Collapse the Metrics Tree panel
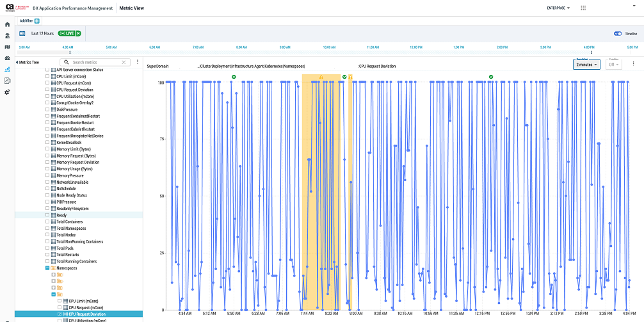The image size is (644, 322). 17,62
